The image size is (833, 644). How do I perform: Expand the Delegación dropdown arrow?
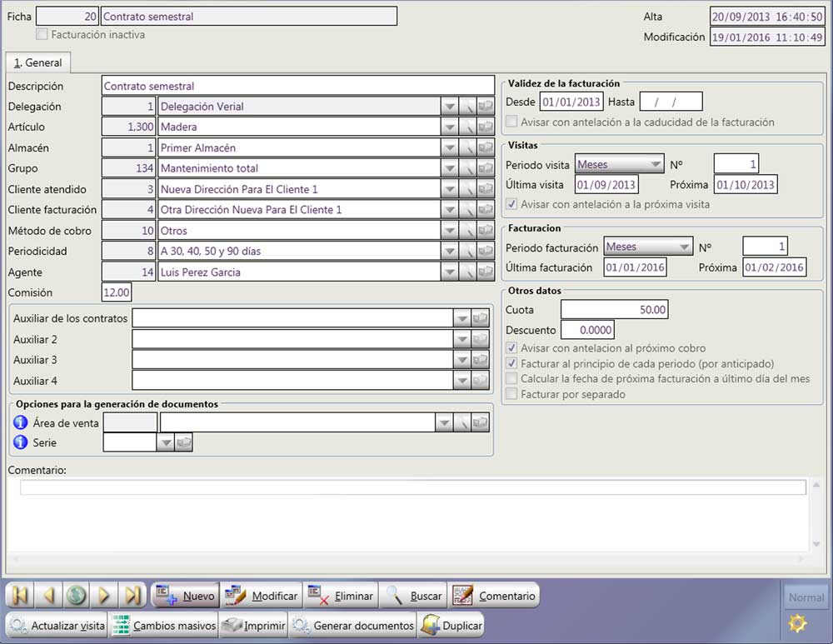coord(449,107)
